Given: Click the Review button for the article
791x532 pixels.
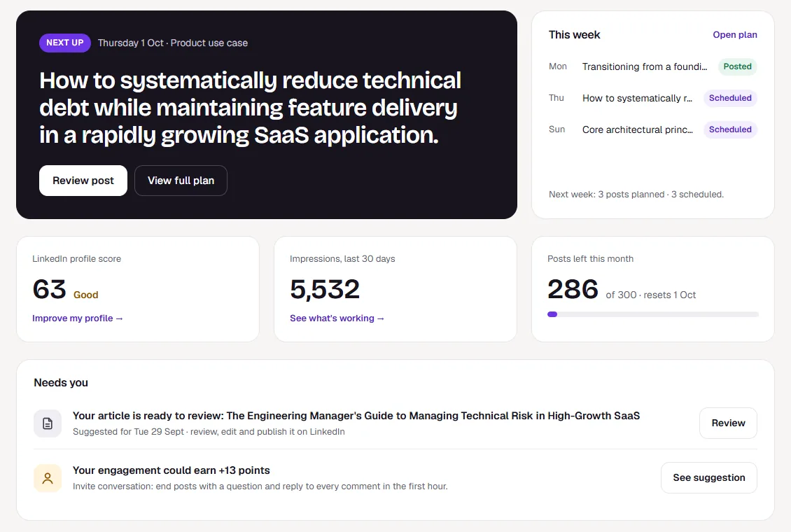Looking at the screenshot, I should tap(728, 423).
